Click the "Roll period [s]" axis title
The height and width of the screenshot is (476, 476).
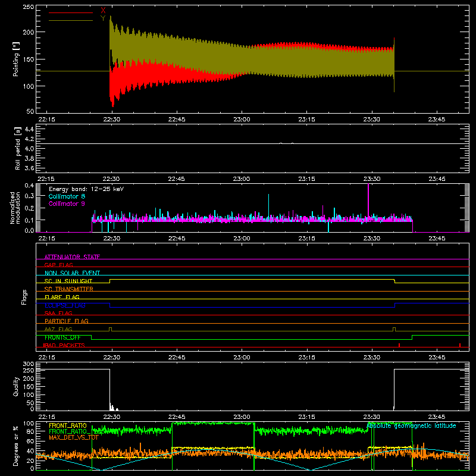[x=17, y=148]
